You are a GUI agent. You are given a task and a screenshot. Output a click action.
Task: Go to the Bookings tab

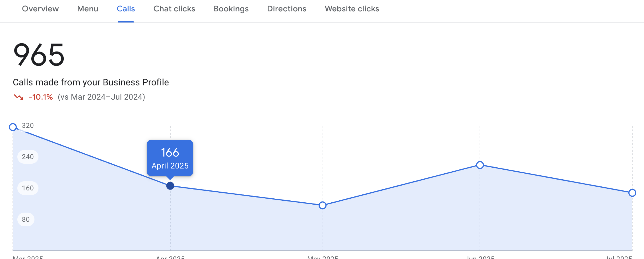pyautogui.click(x=231, y=9)
